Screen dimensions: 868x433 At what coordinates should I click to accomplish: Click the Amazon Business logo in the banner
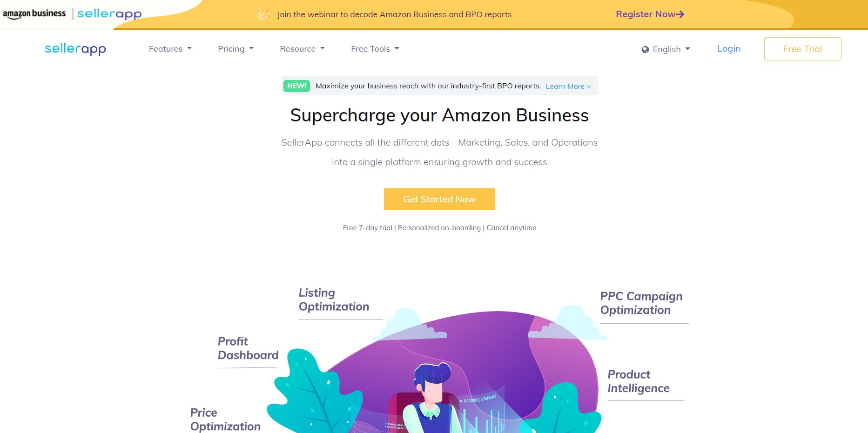coord(34,14)
